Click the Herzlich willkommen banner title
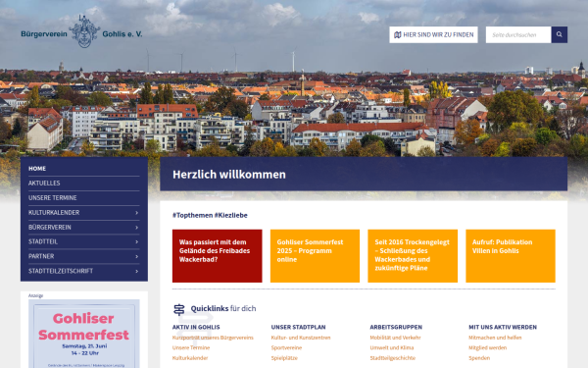Viewport: 588px width, 368px height. pos(229,175)
